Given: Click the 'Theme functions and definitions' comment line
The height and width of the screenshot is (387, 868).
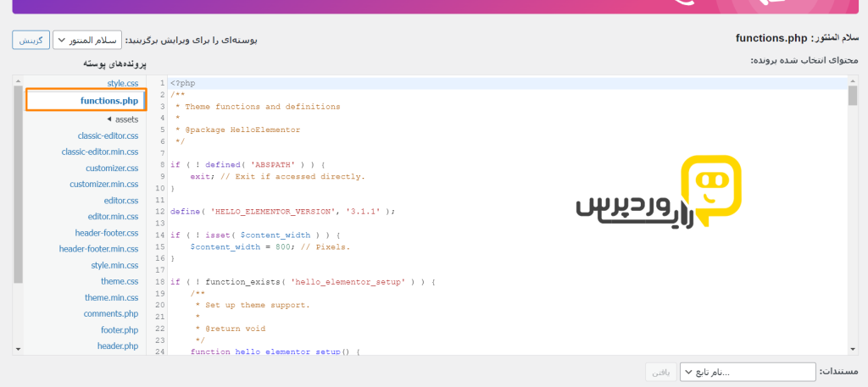Looking at the screenshot, I should click(258, 107).
